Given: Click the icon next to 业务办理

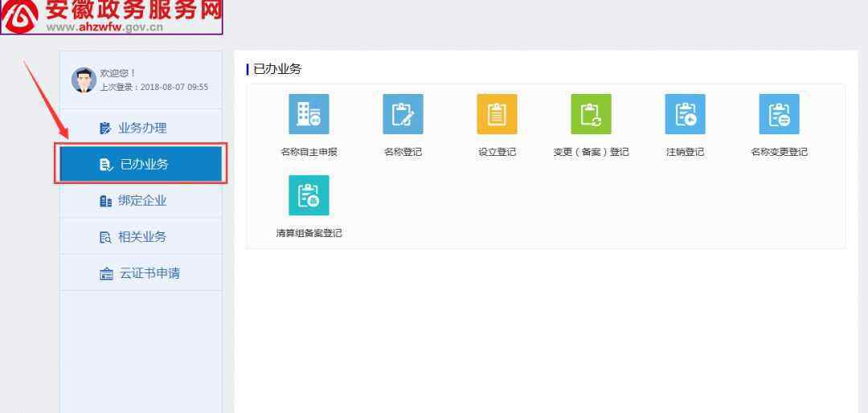Looking at the screenshot, I should point(105,129).
